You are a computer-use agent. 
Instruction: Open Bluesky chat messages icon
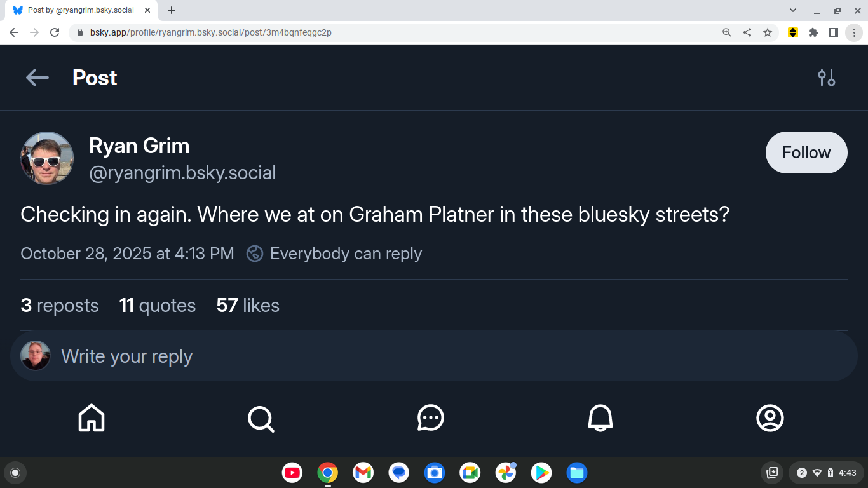[x=430, y=418]
